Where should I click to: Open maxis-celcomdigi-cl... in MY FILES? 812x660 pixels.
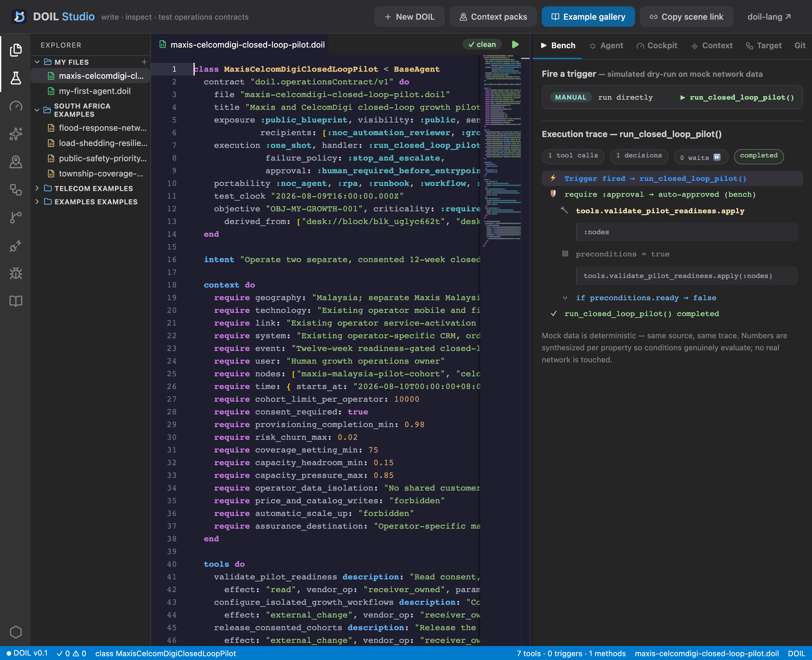(x=90, y=76)
